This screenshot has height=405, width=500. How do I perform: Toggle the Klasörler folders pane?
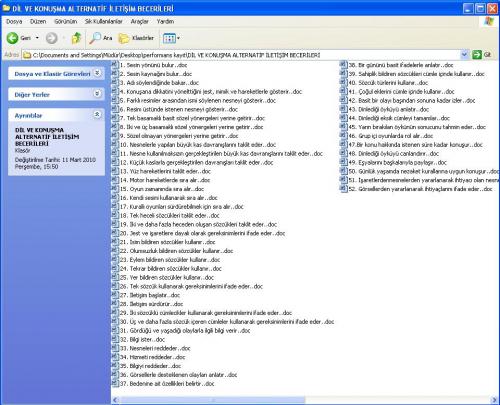click(x=136, y=38)
